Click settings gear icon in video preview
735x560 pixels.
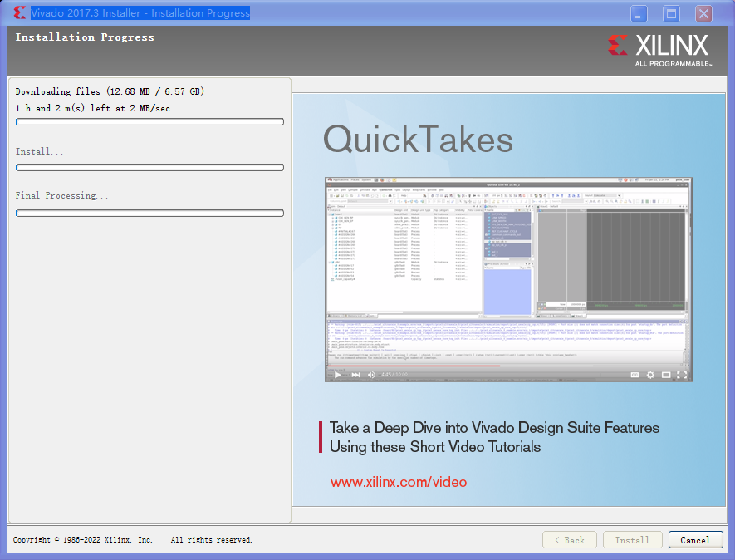[650, 375]
